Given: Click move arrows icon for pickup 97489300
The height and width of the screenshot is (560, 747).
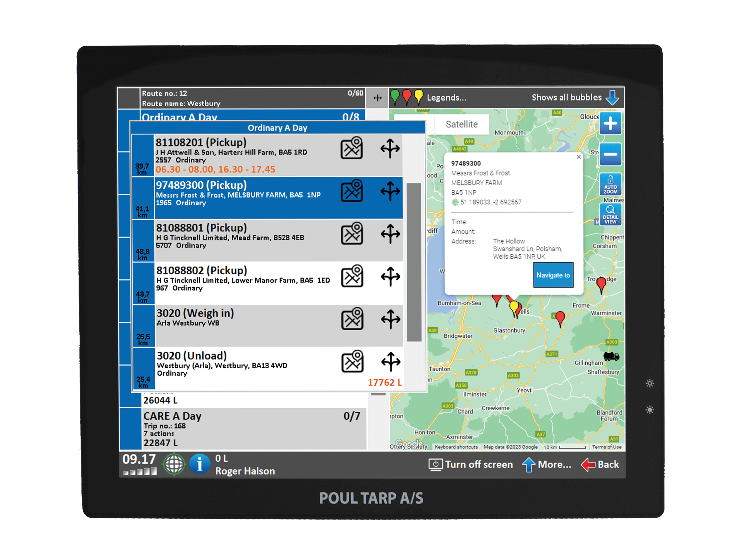Looking at the screenshot, I should click(x=390, y=191).
